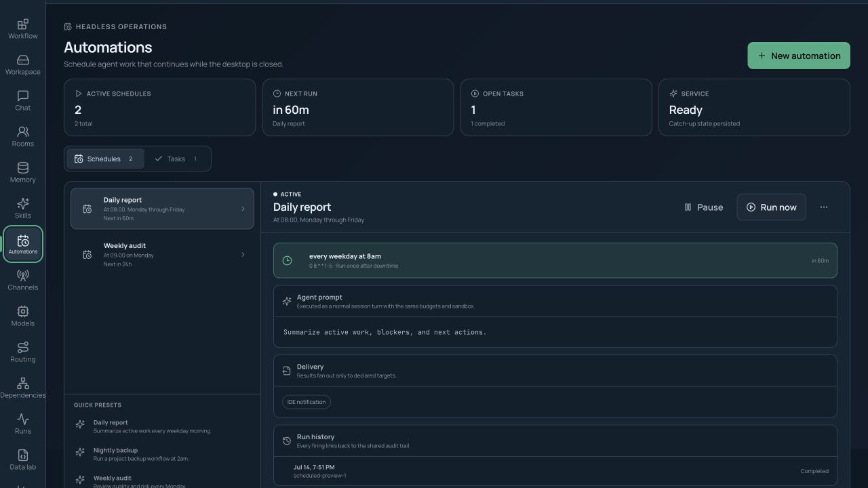Click the Open Tasks card icon
868x488 pixels.
click(x=475, y=94)
